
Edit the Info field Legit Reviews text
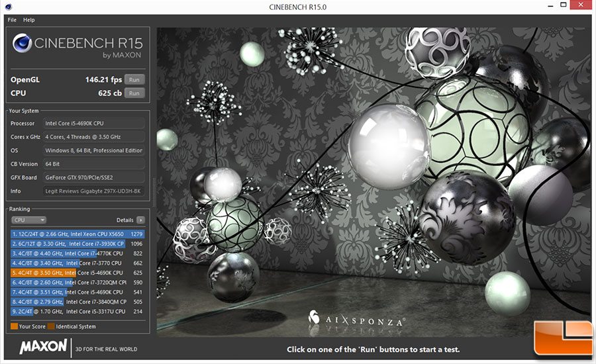point(94,191)
